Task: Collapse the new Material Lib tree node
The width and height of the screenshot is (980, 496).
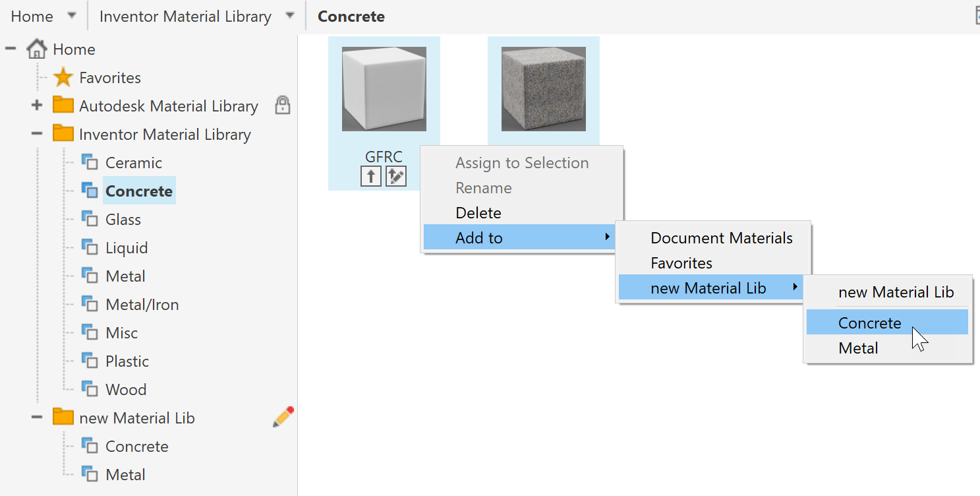Action: pyautogui.click(x=37, y=418)
